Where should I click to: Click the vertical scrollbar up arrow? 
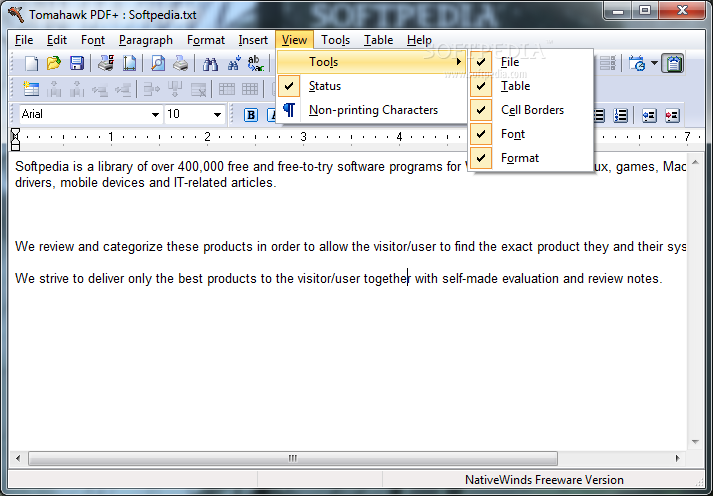(x=695, y=162)
